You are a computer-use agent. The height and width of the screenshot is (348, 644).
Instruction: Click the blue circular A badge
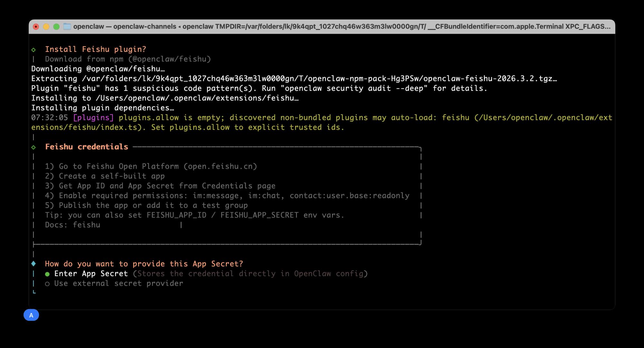[x=31, y=315]
